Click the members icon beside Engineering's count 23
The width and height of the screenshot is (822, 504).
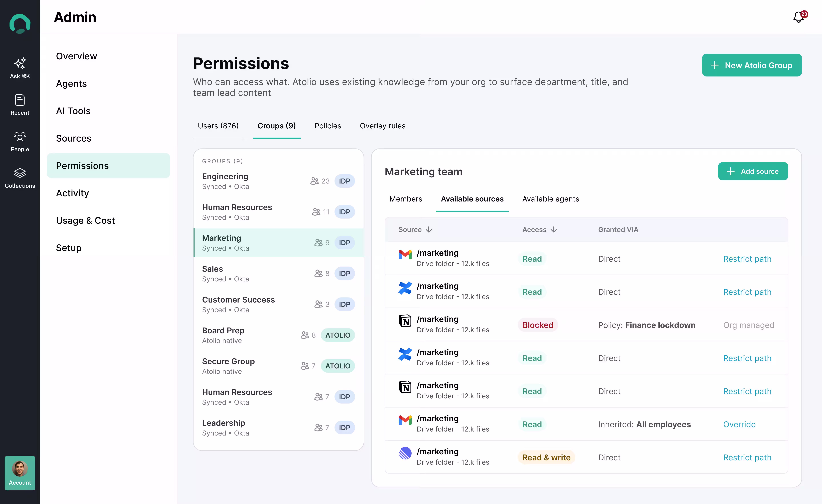pos(314,181)
